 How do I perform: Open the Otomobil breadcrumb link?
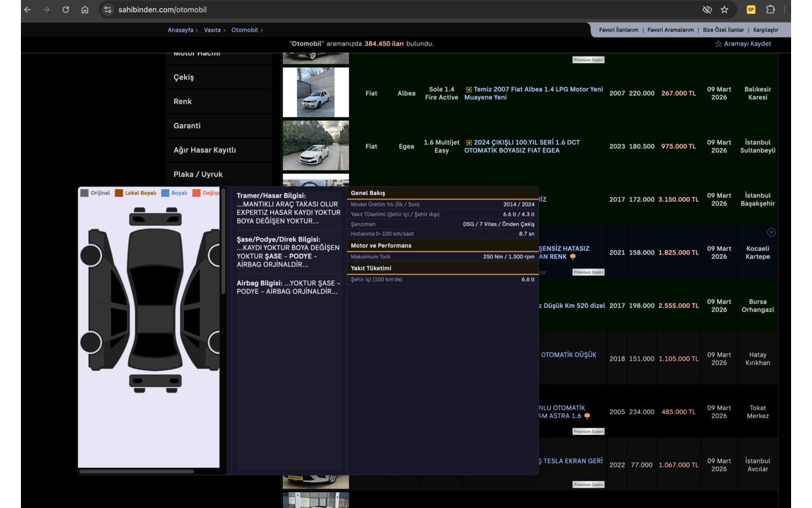[x=244, y=30]
